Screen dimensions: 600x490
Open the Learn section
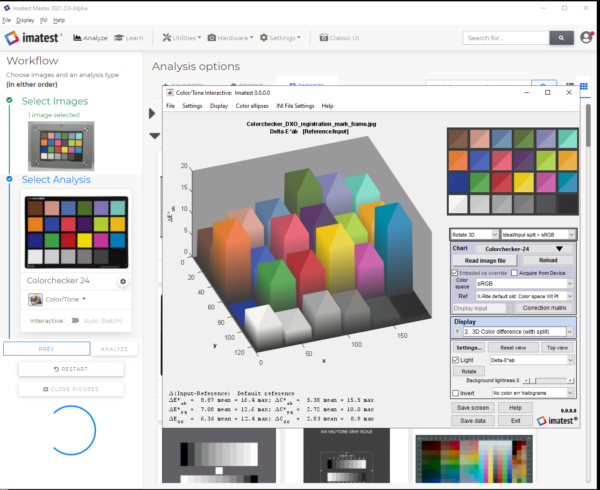(128, 38)
